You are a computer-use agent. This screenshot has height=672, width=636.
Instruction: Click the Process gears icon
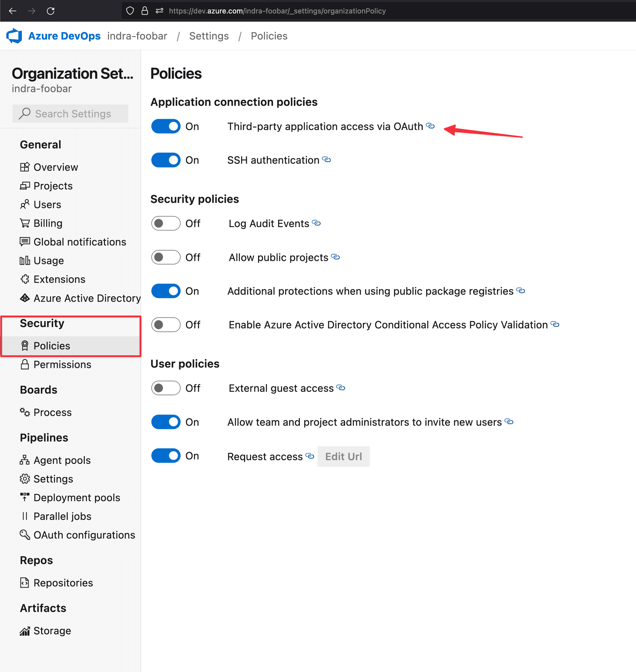click(x=25, y=412)
